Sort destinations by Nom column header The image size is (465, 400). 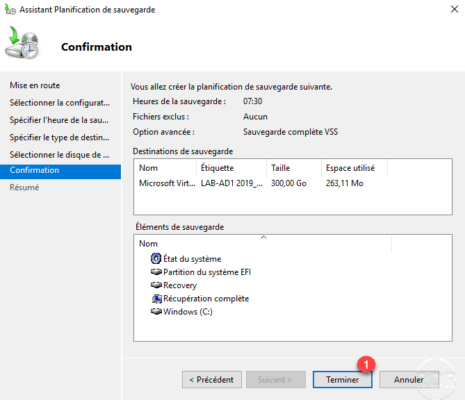tap(165, 168)
